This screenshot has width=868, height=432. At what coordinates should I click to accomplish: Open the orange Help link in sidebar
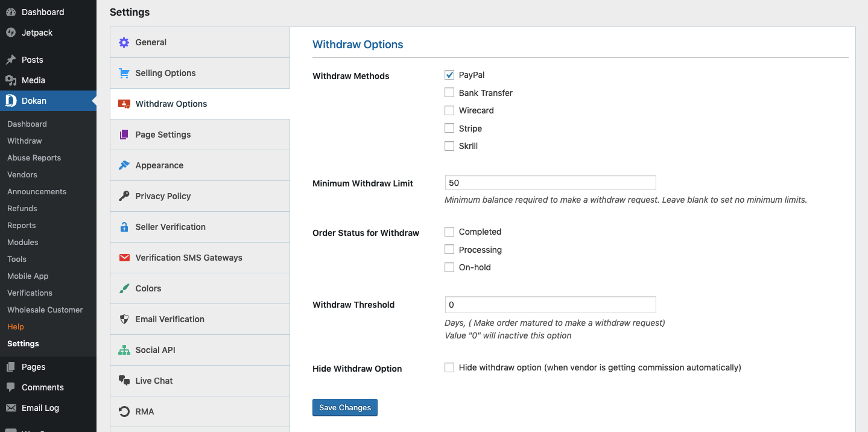16,326
